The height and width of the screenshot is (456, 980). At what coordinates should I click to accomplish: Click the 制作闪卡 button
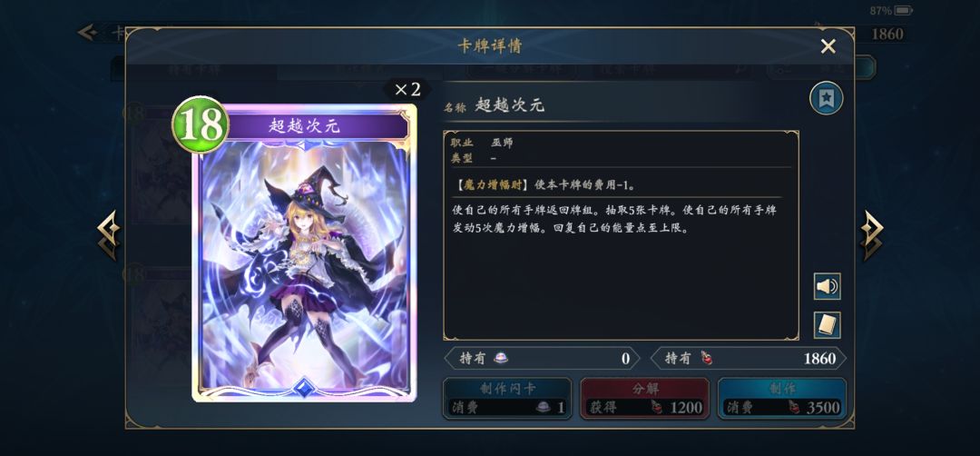pos(507,399)
